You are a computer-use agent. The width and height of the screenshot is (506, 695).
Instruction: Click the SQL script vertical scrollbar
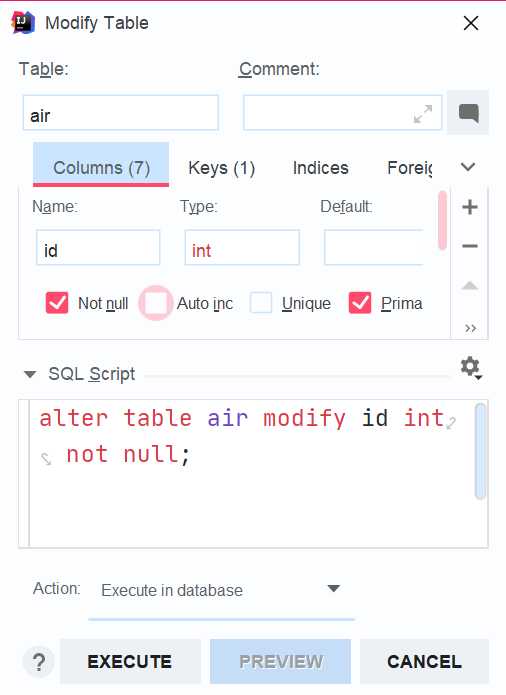pyautogui.click(x=480, y=451)
